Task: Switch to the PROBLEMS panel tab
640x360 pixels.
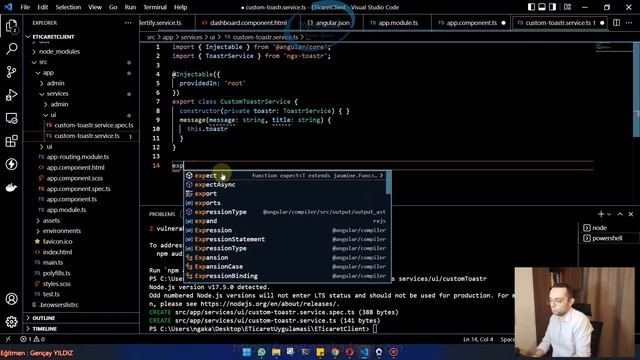Action: pos(162,214)
